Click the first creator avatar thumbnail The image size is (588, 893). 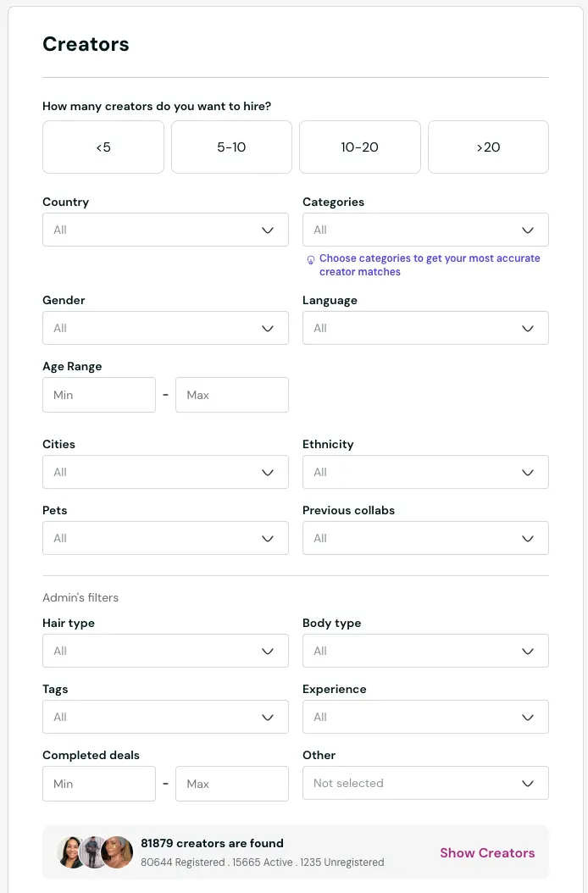coord(72,852)
